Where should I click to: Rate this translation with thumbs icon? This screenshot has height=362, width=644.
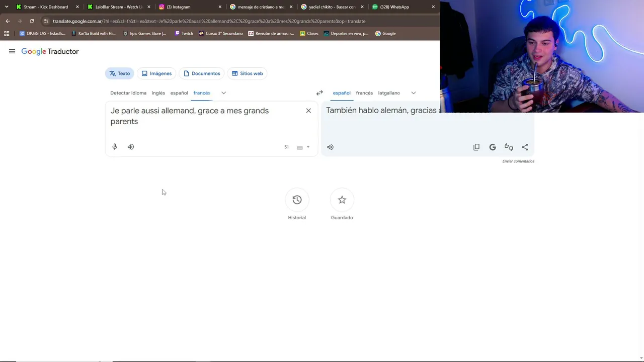tap(509, 147)
